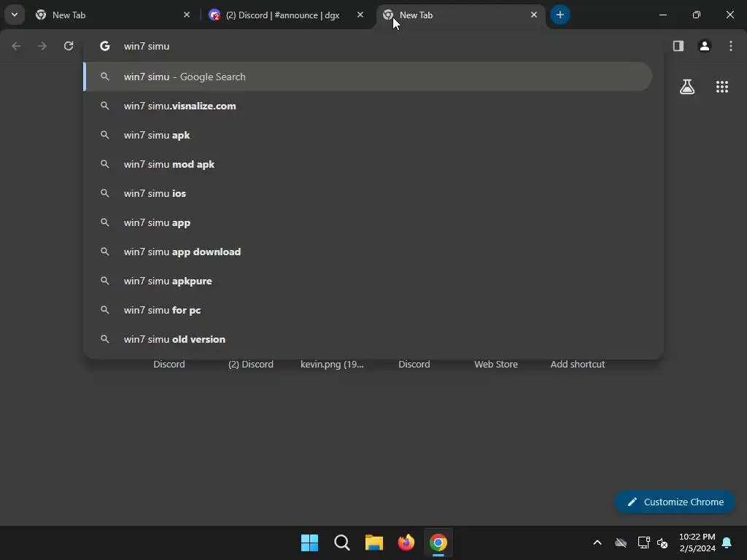Select 'win7 simu - Google Search' suggestion
This screenshot has height=560, width=747.
tap(368, 77)
